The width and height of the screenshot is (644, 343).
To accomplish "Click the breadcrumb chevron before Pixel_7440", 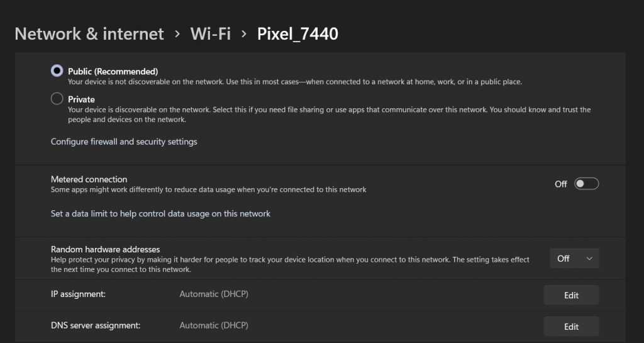I will [x=244, y=33].
